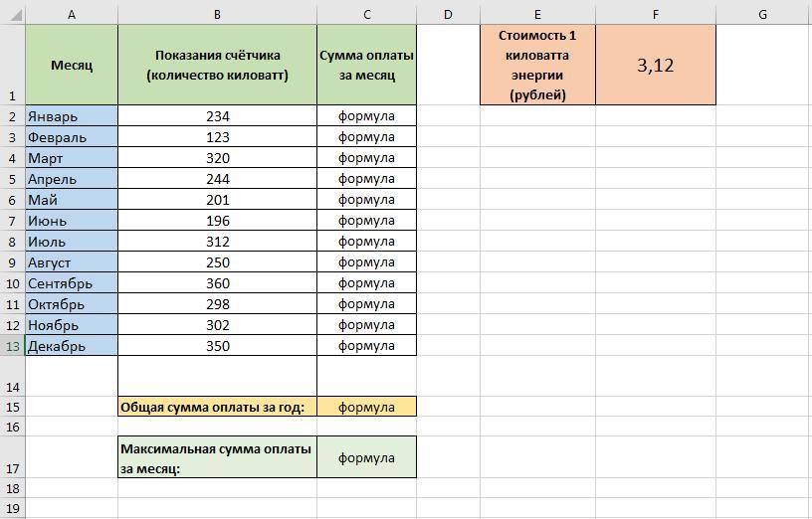Click the March reading 320

[x=218, y=158]
